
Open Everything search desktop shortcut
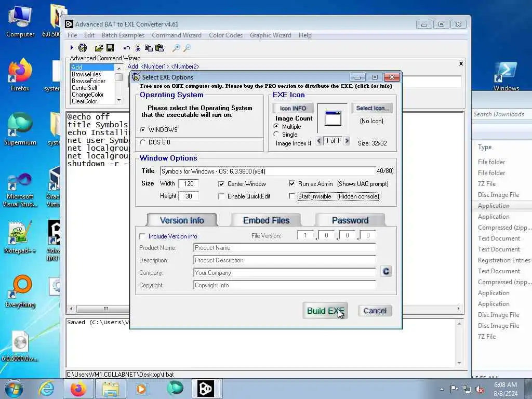click(x=20, y=291)
